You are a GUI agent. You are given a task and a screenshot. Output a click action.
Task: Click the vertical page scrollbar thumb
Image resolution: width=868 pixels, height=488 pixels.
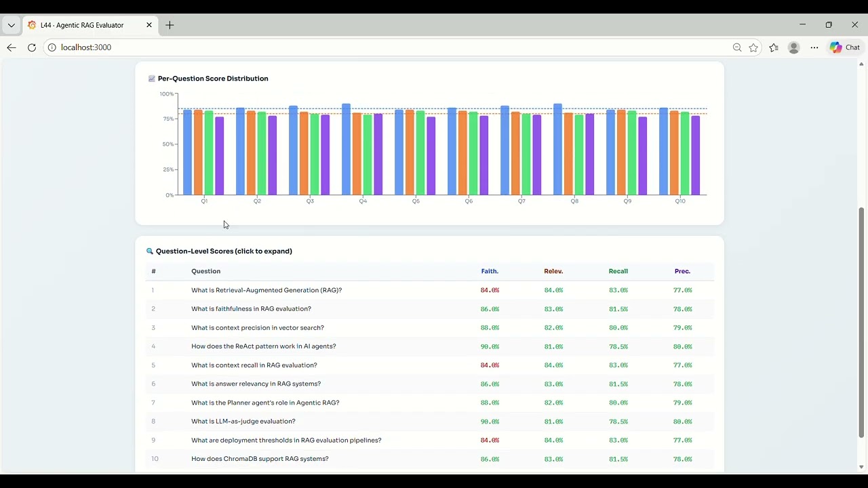coord(861,323)
